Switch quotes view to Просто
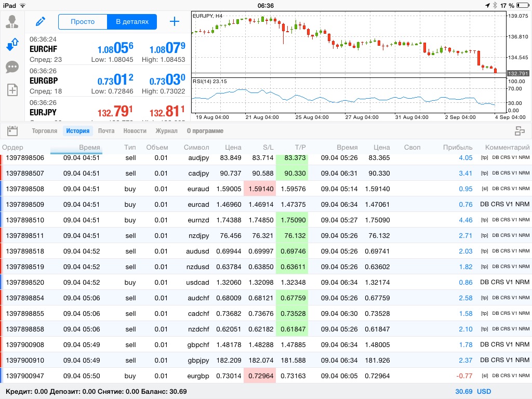 point(83,22)
